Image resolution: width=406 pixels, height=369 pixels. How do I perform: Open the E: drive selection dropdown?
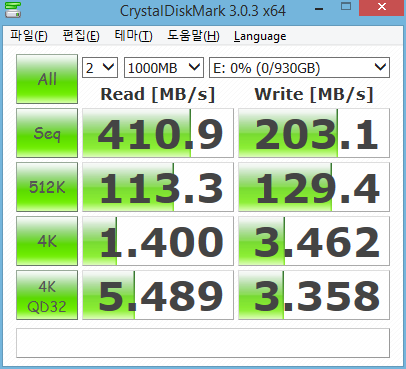[299, 68]
